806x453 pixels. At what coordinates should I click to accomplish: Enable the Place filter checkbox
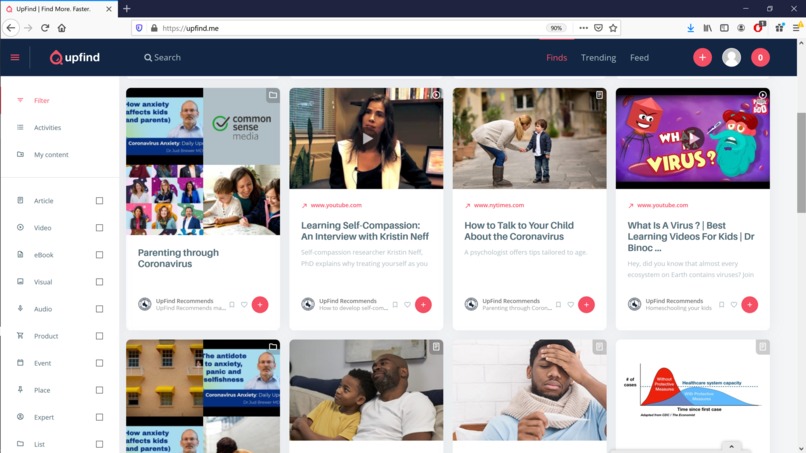coord(99,390)
